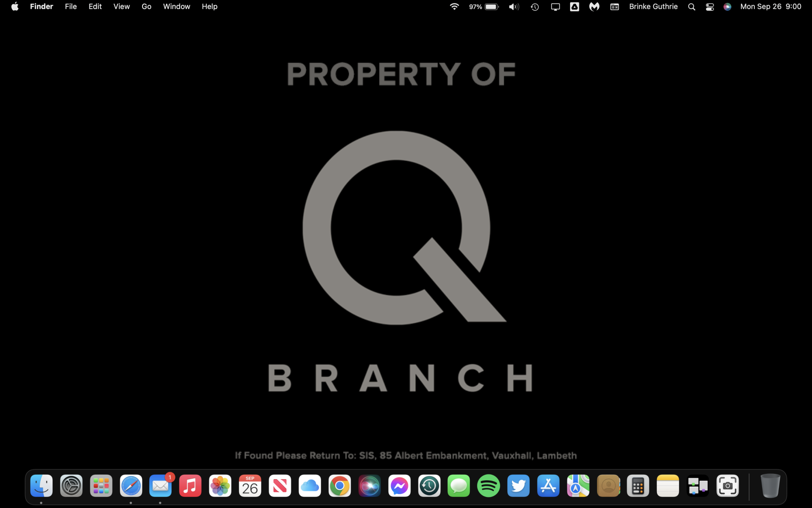
Task: Open the Finder menu in menu bar
Action: coord(41,7)
